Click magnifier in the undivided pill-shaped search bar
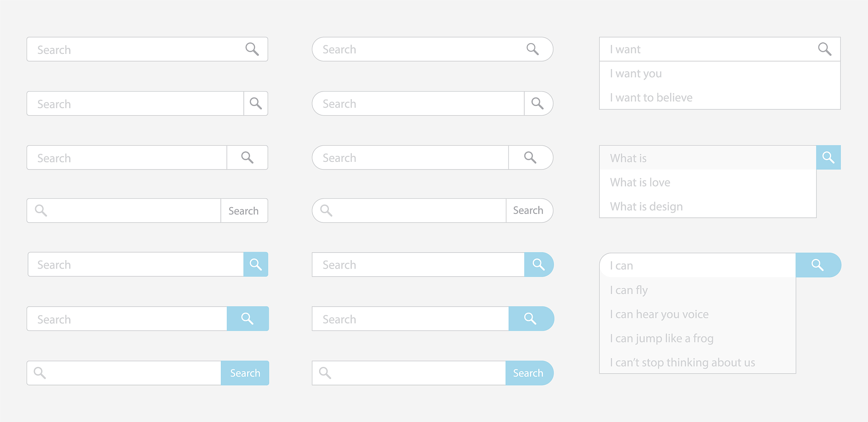 [532, 49]
